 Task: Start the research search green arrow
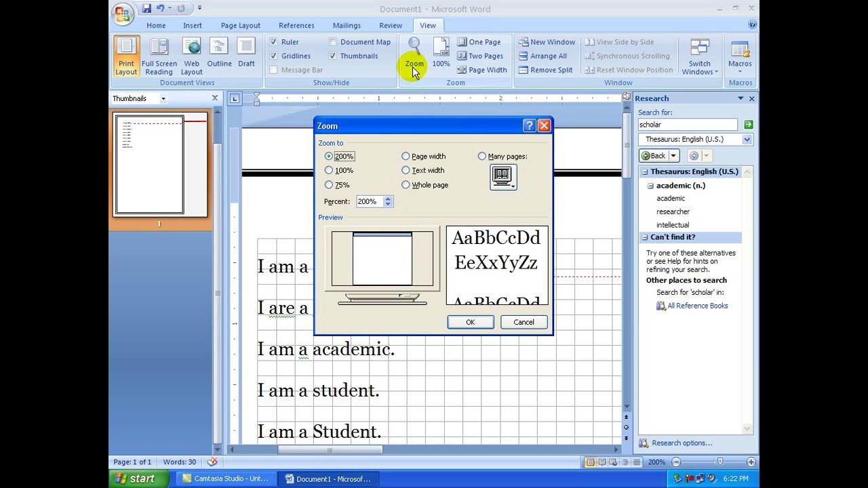(748, 125)
